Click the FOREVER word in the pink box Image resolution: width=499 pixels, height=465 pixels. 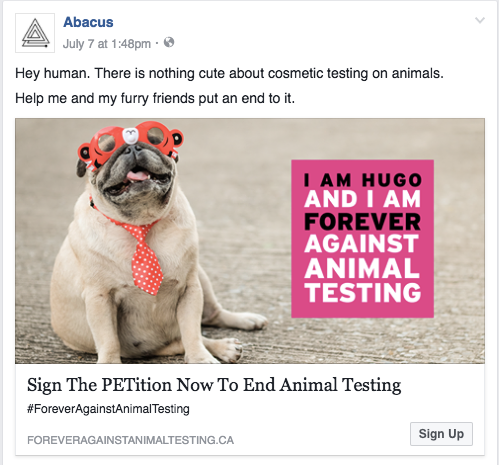click(362, 222)
